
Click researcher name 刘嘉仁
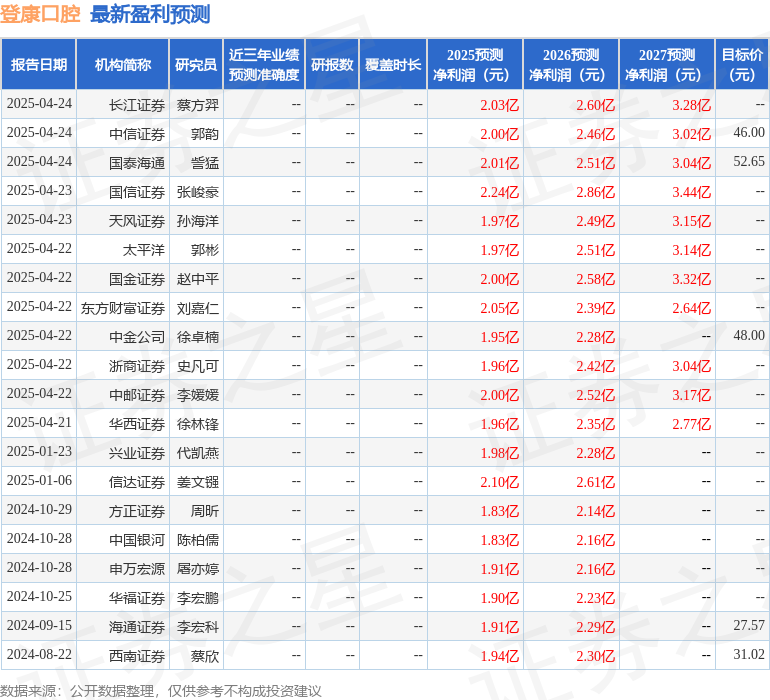(x=197, y=308)
